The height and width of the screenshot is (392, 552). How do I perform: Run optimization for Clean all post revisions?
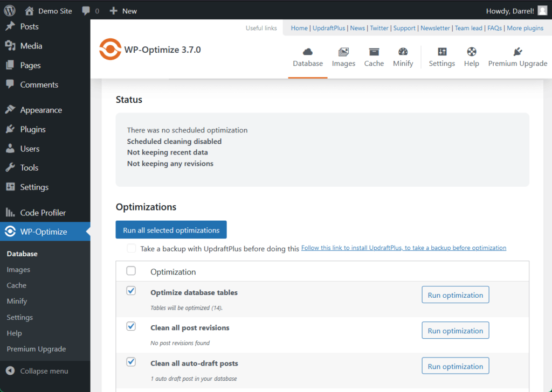[x=455, y=331]
